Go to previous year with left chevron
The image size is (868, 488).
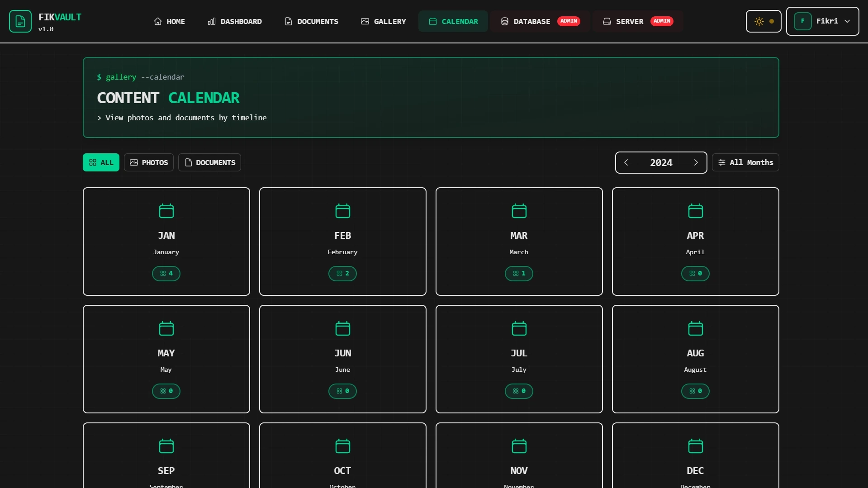point(626,162)
